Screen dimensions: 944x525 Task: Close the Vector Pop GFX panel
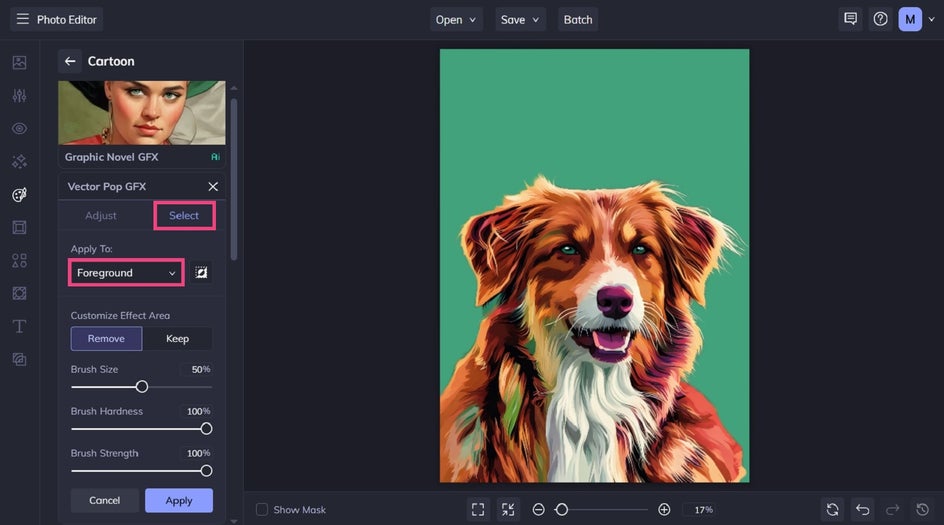(x=213, y=187)
